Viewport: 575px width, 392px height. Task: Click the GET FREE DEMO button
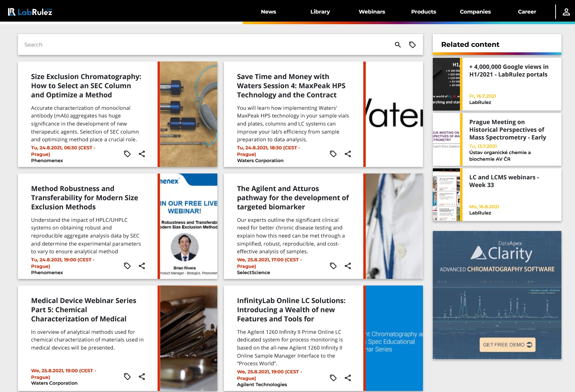(507, 345)
